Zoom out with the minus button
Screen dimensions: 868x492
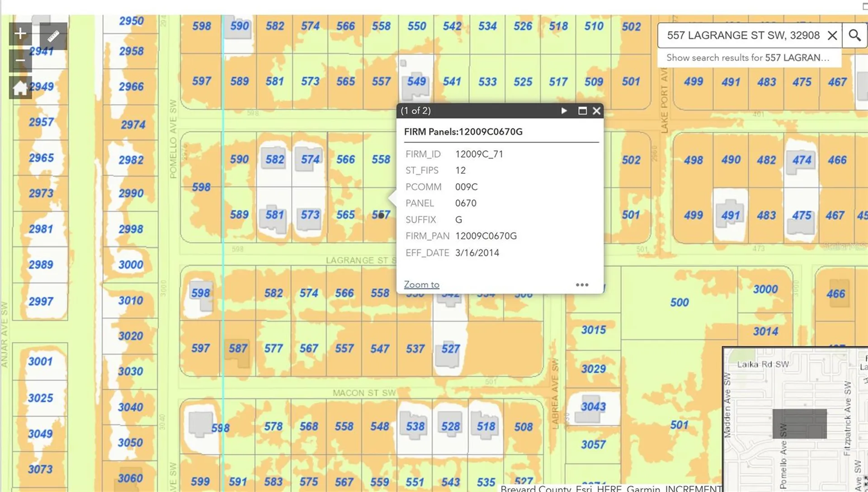tap(20, 61)
